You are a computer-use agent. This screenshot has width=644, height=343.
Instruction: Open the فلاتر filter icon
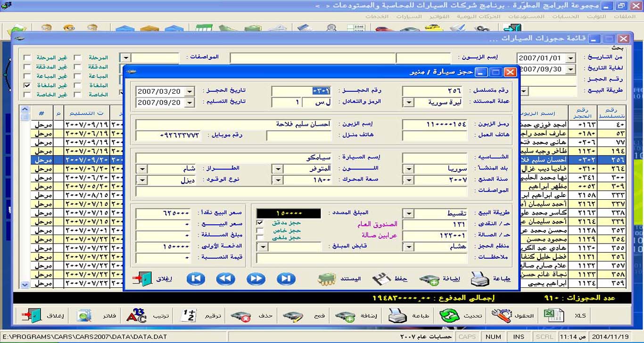point(84,316)
